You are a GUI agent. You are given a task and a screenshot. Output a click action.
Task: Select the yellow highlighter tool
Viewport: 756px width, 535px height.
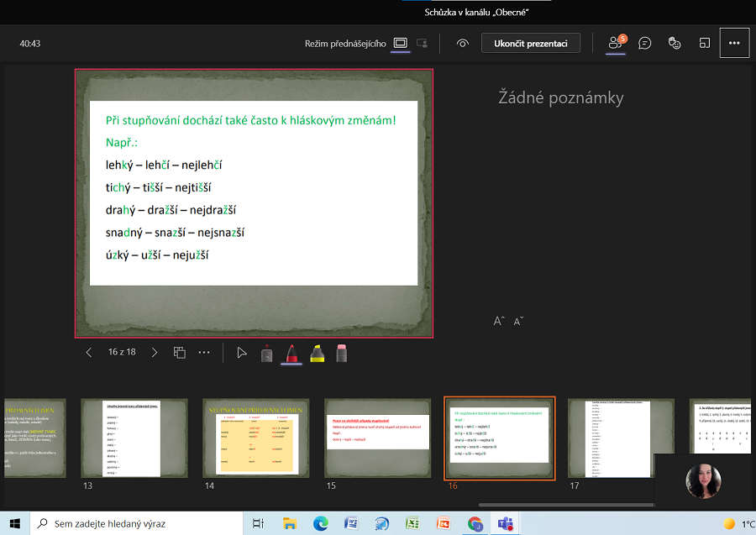pos(318,354)
